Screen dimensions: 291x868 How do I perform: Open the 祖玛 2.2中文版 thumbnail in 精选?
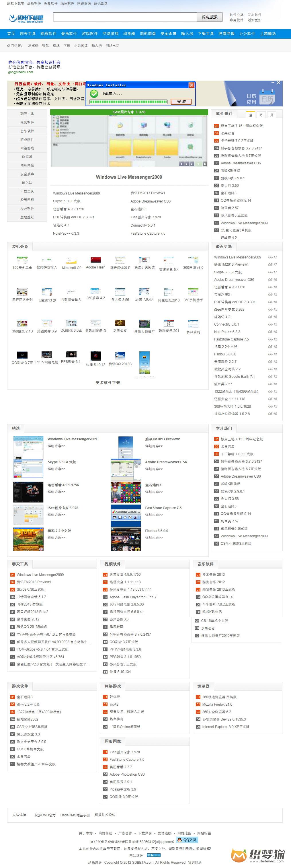28,539
